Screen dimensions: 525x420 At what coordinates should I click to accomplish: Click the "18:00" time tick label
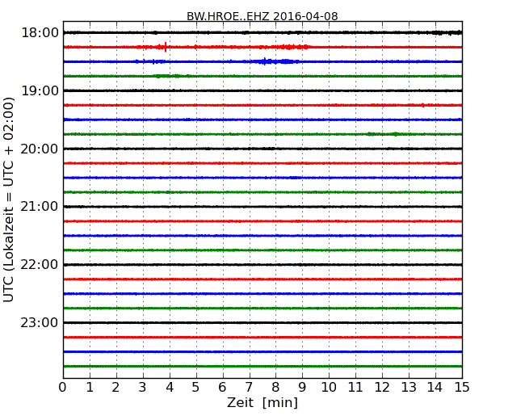coord(40,33)
